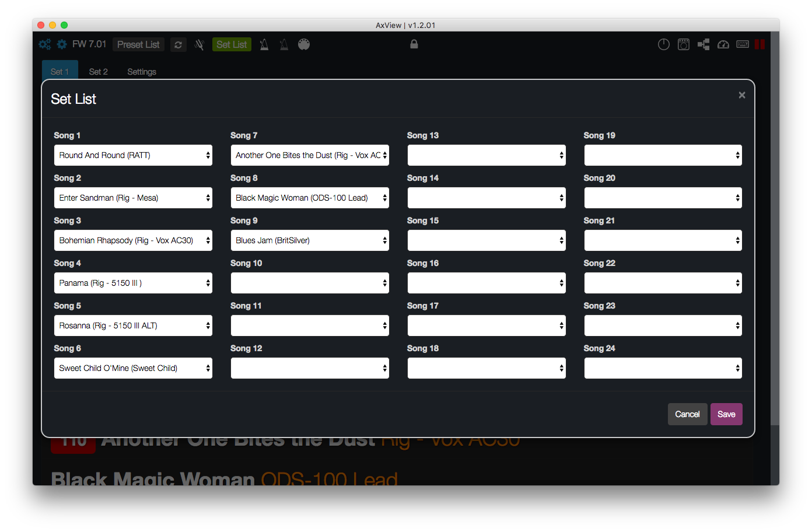Open the Settings tab
The height and width of the screenshot is (532, 812).
(x=142, y=71)
